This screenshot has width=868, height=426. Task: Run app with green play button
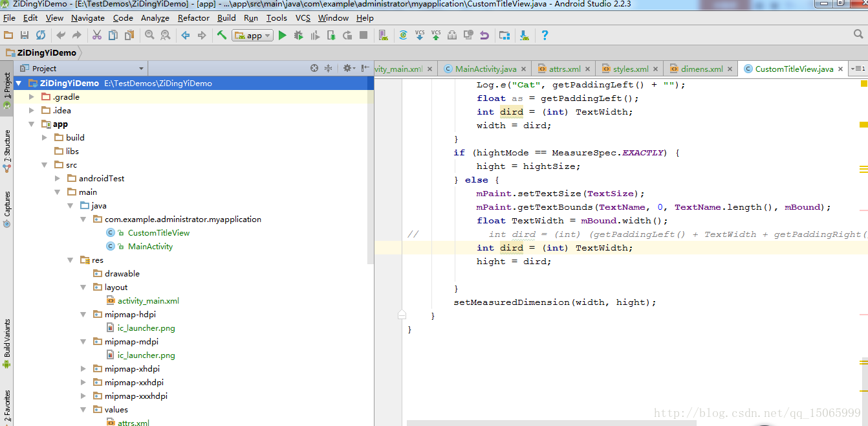coord(282,35)
